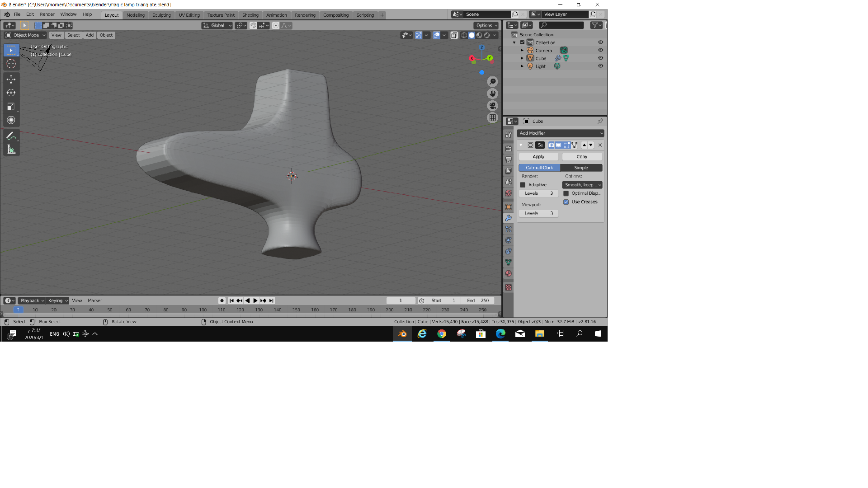Screen dimensions: 868x488
Task: Select the Cursor tool in toolbar
Action: click(11, 64)
